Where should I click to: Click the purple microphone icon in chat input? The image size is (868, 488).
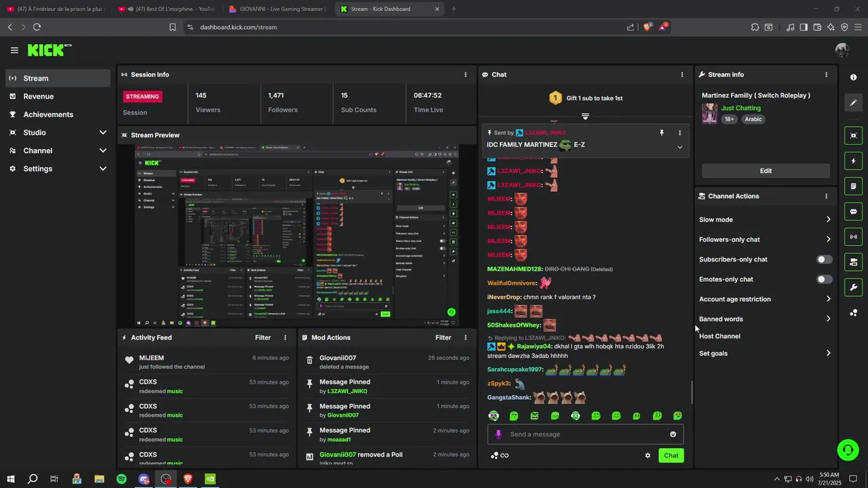(498, 434)
